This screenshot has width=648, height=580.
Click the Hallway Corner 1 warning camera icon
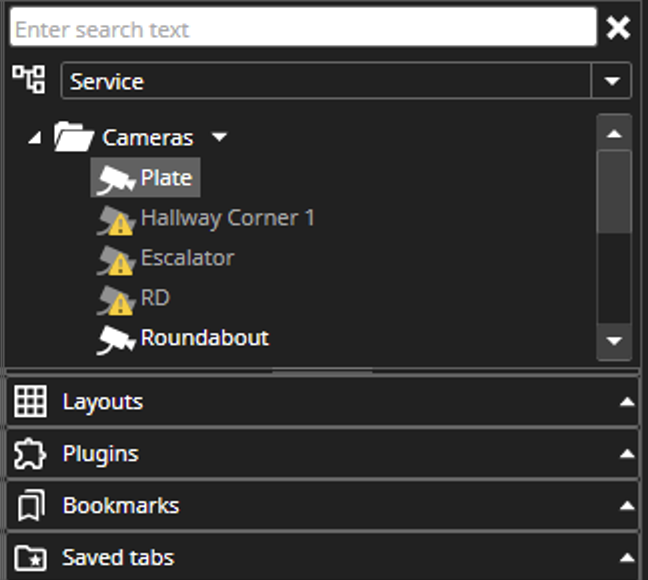[x=115, y=220]
